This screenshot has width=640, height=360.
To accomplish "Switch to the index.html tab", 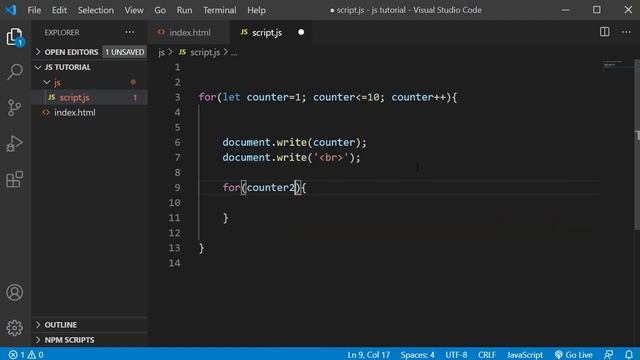I will pos(189,32).
